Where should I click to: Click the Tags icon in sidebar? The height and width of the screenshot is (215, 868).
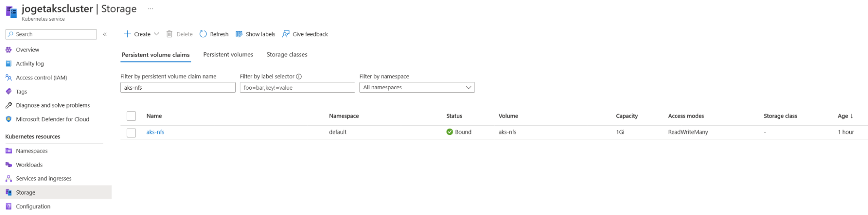(x=9, y=91)
